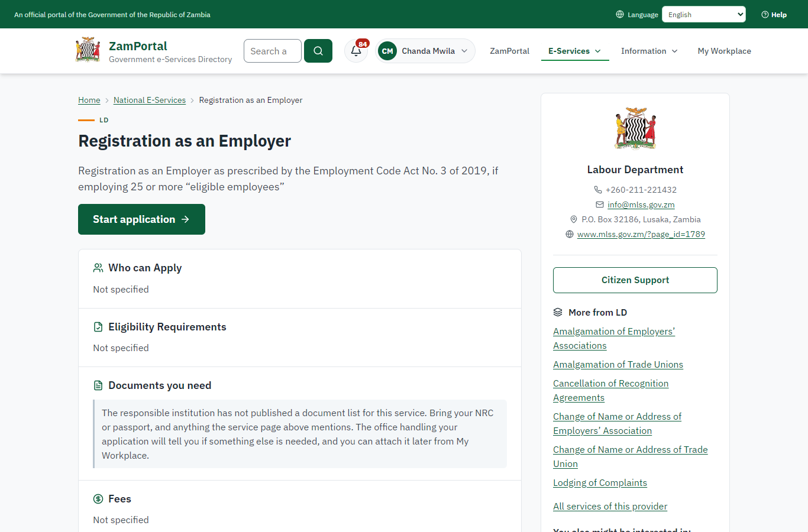Open the English language dropdown
Screen dimensions: 808x532
(x=704, y=14)
